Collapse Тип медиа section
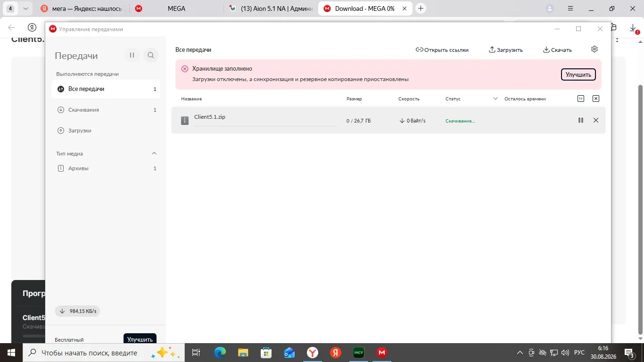 tap(154, 154)
